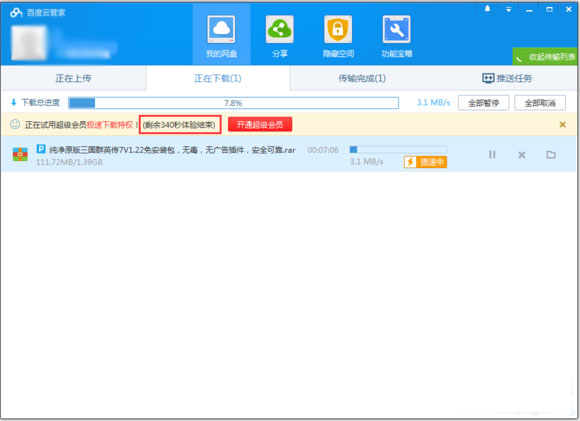This screenshot has width=580, height=421.
Task: Open the 我的网盘 cloud drive icon
Action: tap(221, 30)
